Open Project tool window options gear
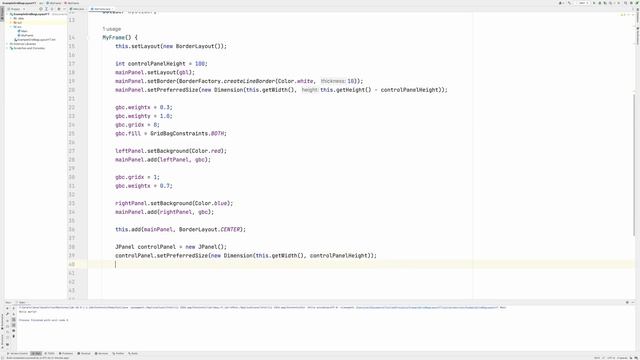The image size is (640, 360). 59,9
